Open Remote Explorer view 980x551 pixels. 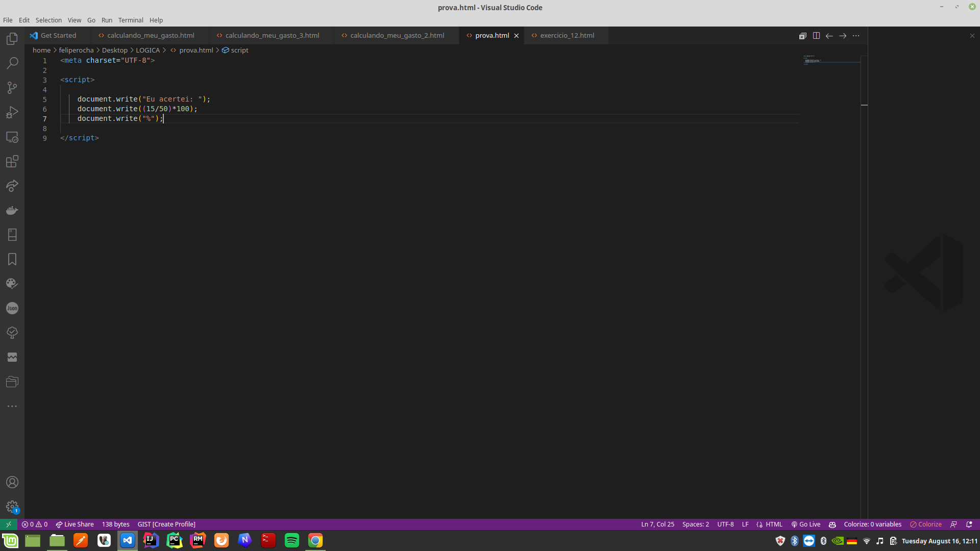click(x=12, y=137)
